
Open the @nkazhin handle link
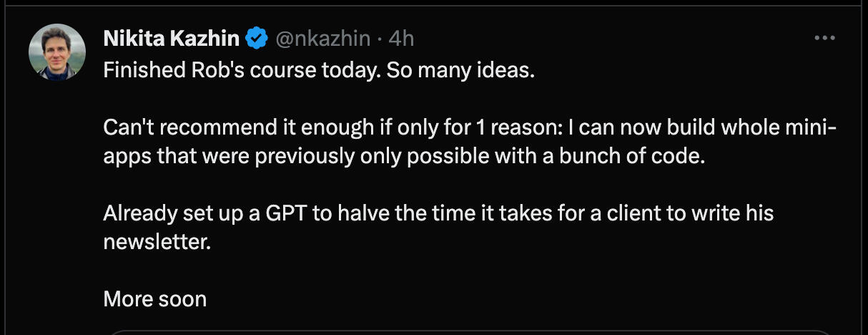(322, 39)
